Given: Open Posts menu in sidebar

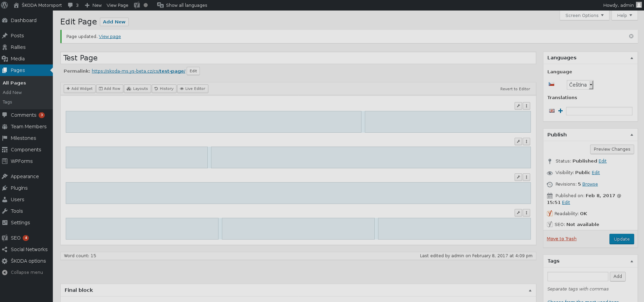Looking at the screenshot, I should pos(26,36).
